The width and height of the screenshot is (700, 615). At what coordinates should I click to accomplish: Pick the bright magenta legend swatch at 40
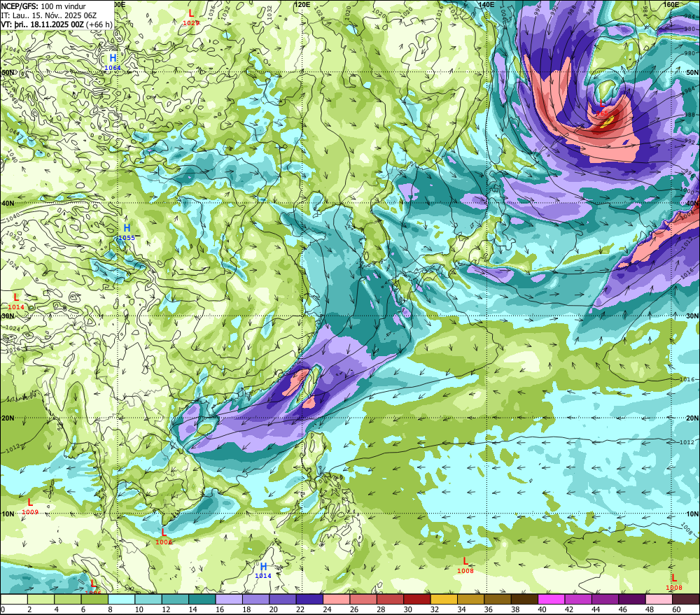[552, 599]
